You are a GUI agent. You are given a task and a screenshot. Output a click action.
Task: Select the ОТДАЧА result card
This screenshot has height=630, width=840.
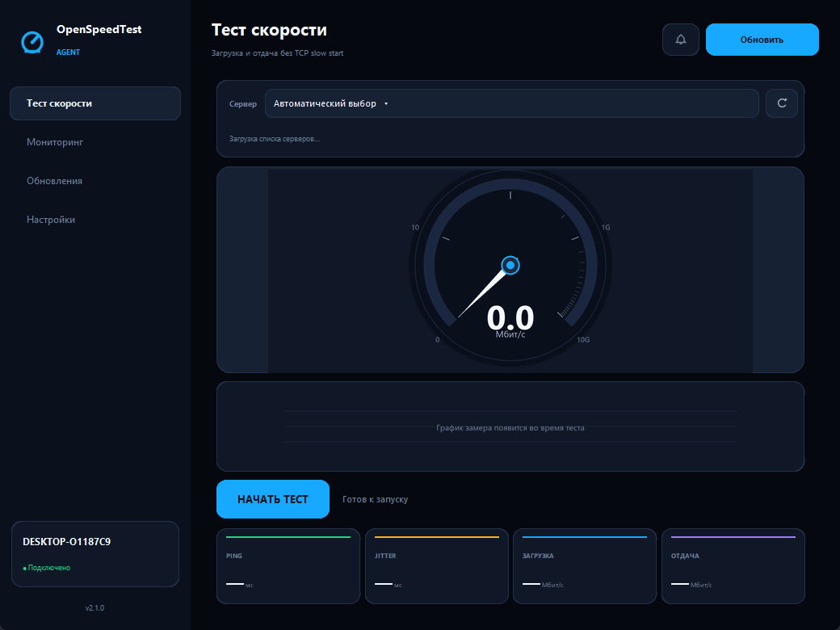click(x=733, y=566)
